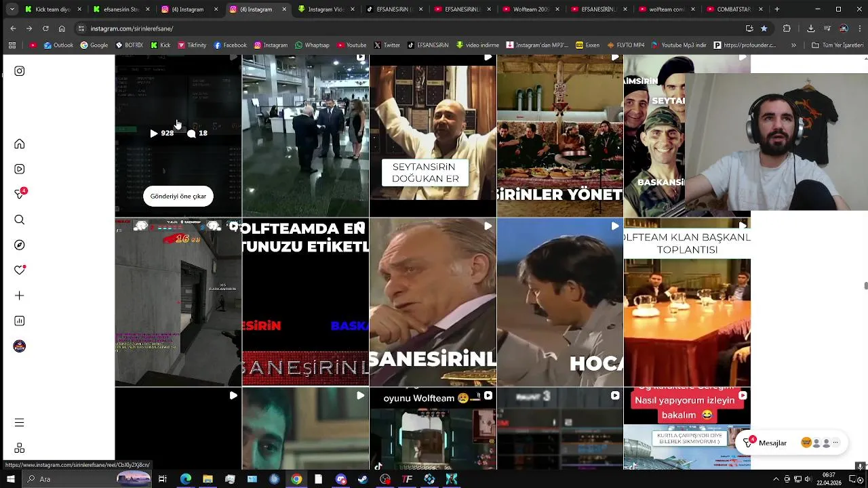Viewport: 868px width, 488px height.
Task: Open the HOCA reel thumbnail
Action: click(x=559, y=302)
